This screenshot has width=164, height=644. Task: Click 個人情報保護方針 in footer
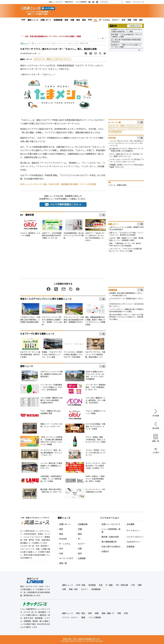(x=109, y=542)
